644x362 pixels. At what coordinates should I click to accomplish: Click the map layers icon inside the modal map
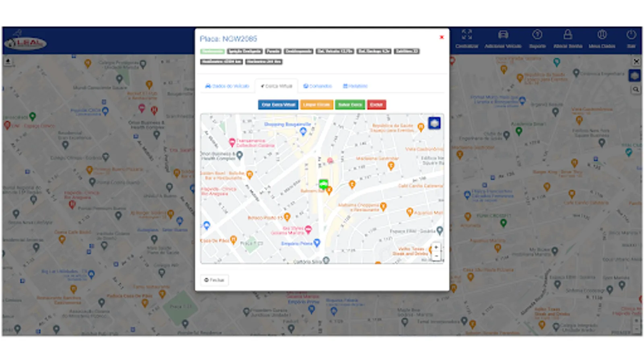[435, 123]
